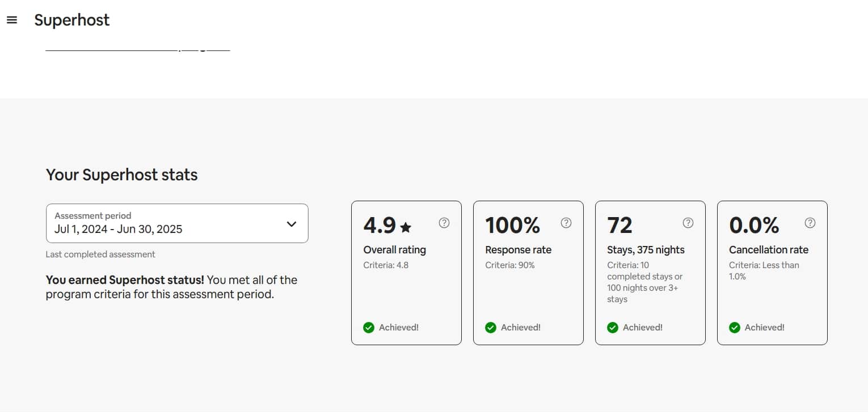Open the hamburger menu icon

[x=12, y=20]
